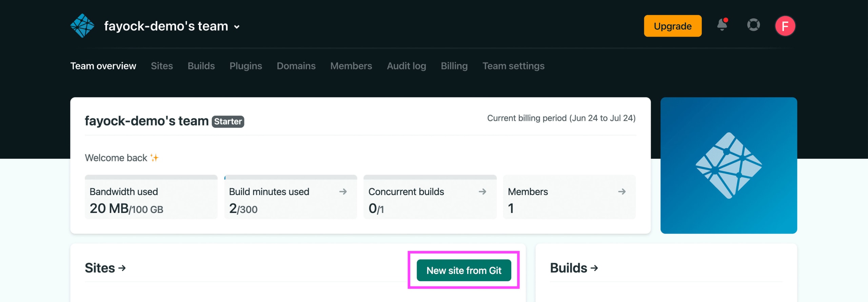The height and width of the screenshot is (302, 868).
Task: Open the Audit log tab
Action: pos(406,66)
